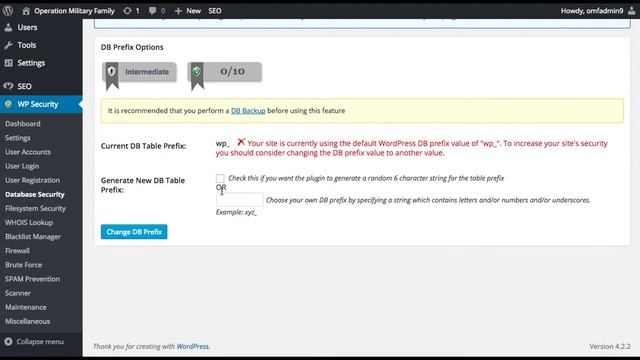Open User Registration submenu
640x360 pixels.
[32, 180]
